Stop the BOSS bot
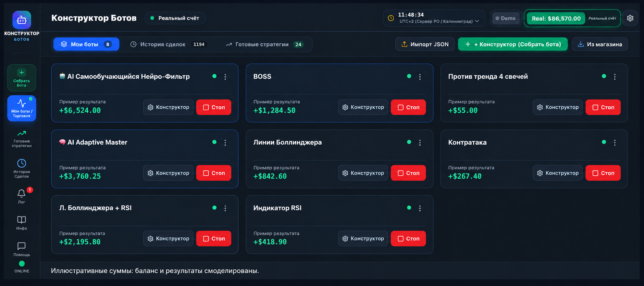Screen dimensions: 644x286 (408, 107)
